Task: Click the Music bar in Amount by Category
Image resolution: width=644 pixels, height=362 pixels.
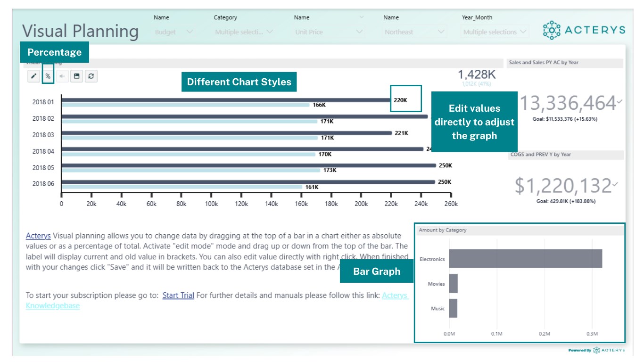Action: pyautogui.click(x=453, y=308)
